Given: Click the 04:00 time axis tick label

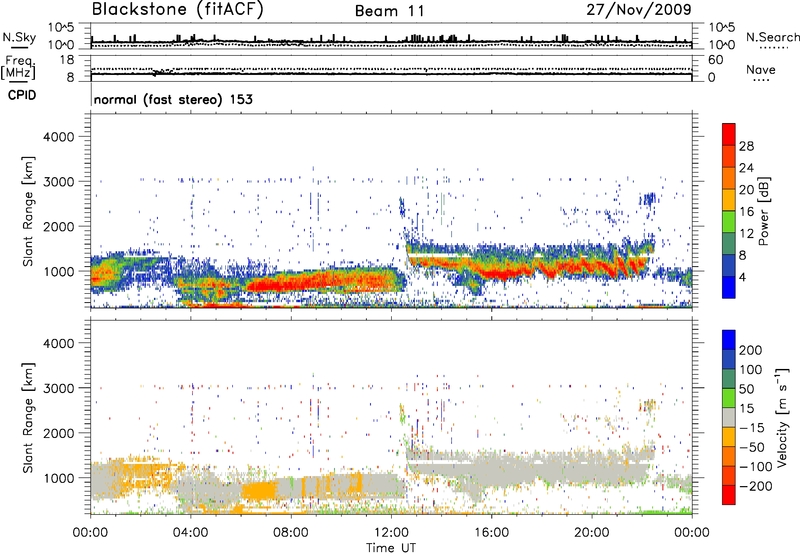Looking at the screenshot, I should point(191,533).
